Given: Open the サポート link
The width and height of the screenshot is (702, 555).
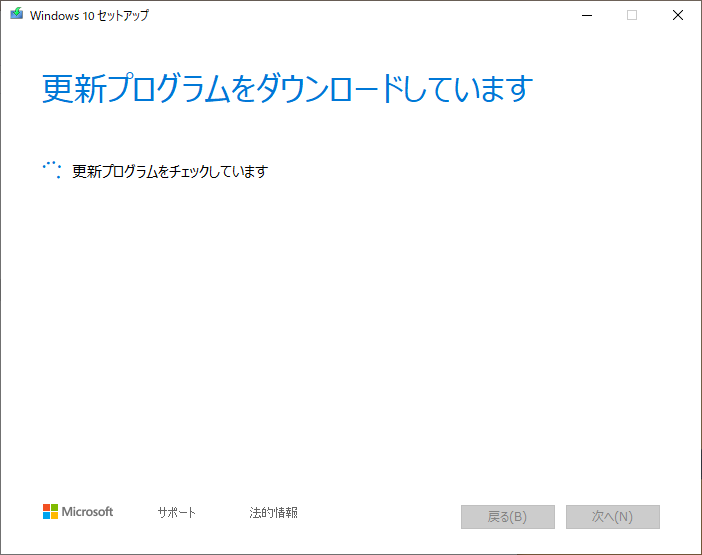Looking at the screenshot, I should click(176, 513).
